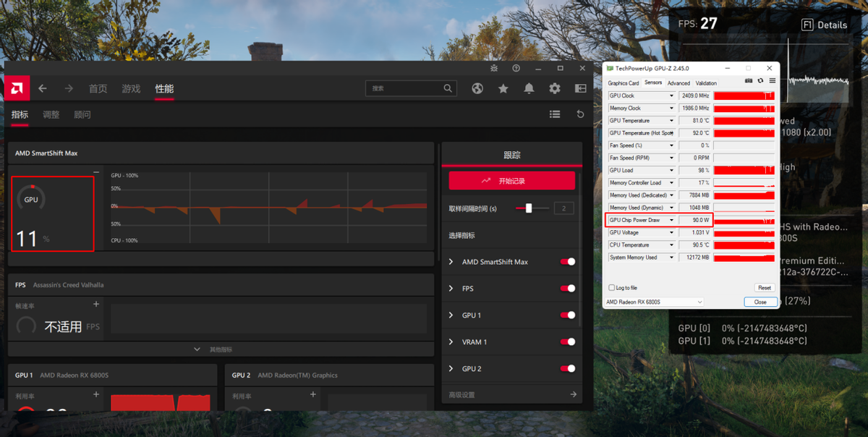Toggle FPS tracking switch
The width and height of the screenshot is (868, 437).
[568, 289]
